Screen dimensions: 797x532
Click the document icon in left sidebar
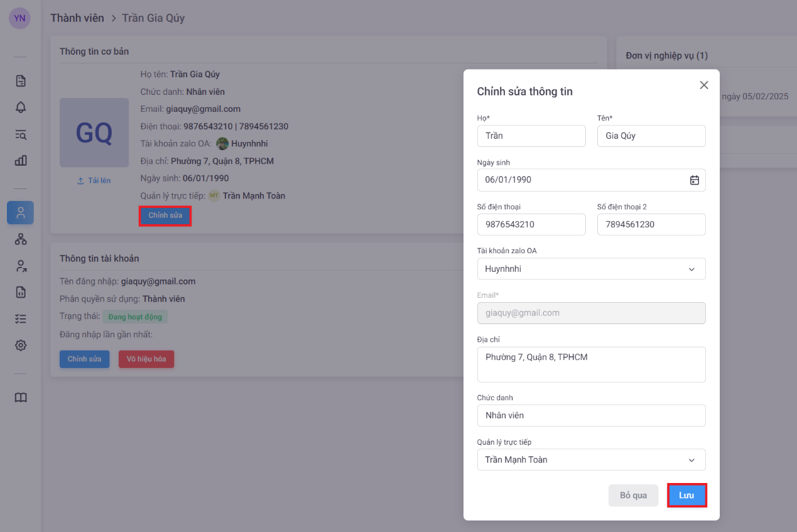21,81
